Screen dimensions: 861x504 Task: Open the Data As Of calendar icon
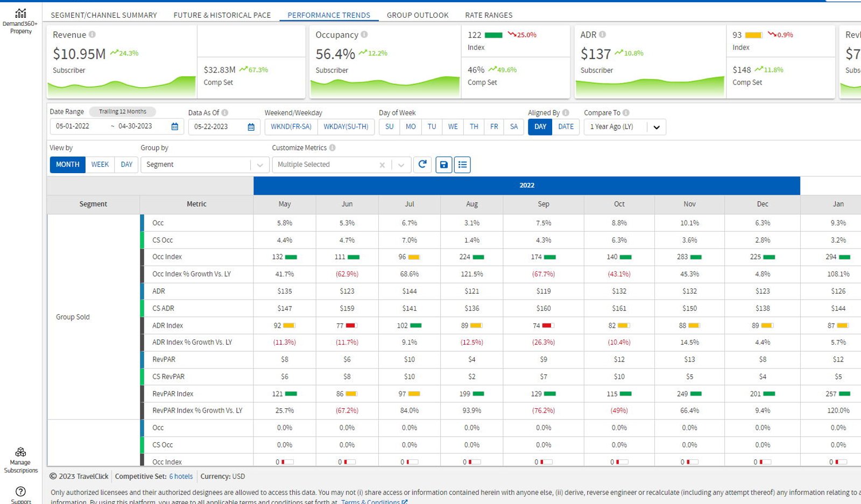(x=251, y=126)
